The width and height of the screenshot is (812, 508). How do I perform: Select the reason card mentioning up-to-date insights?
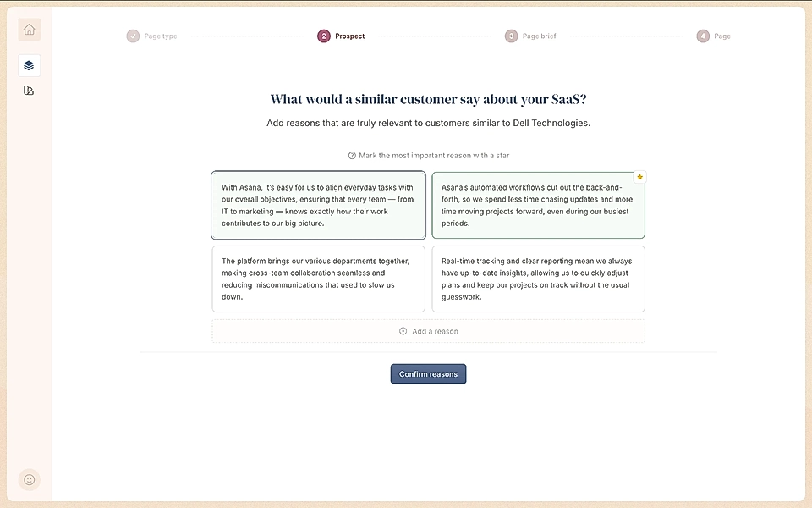pyautogui.click(x=539, y=279)
